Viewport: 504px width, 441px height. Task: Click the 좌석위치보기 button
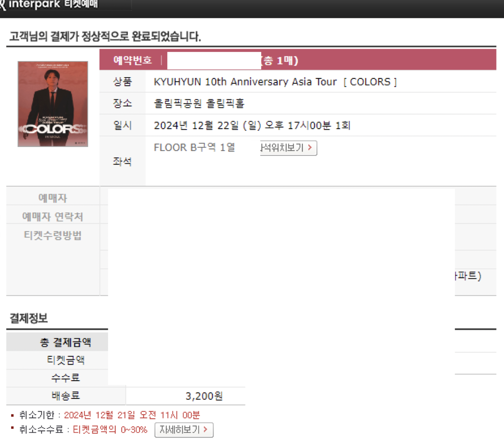(288, 148)
